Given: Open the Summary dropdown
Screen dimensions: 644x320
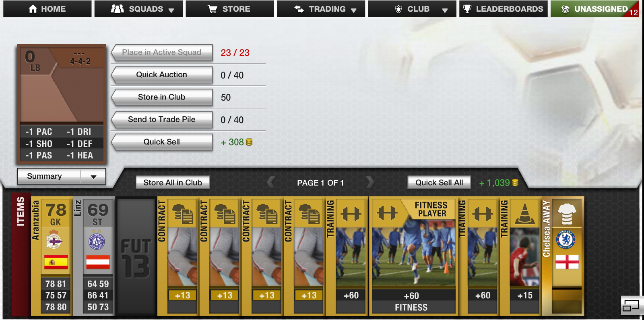Looking at the screenshot, I should pos(62,176).
